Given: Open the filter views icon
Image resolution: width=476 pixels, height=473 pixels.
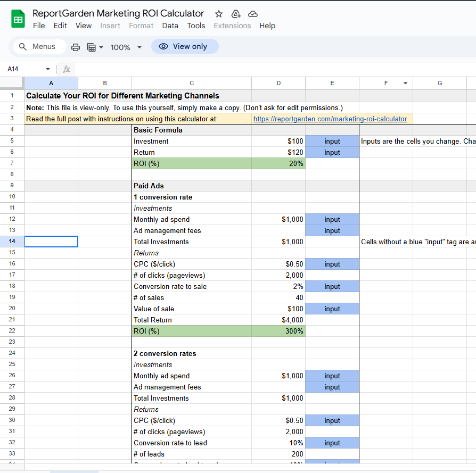Looking at the screenshot, I should tap(92, 47).
